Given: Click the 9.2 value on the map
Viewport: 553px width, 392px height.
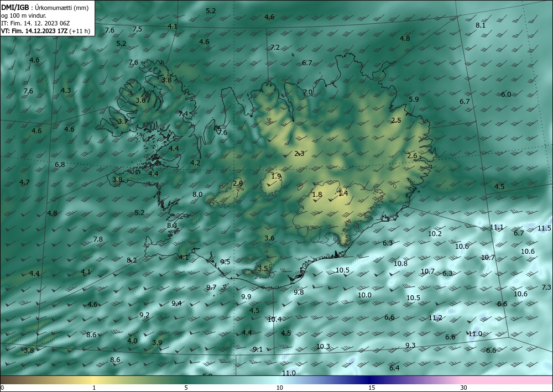Looking at the screenshot, I should (144, 315).
